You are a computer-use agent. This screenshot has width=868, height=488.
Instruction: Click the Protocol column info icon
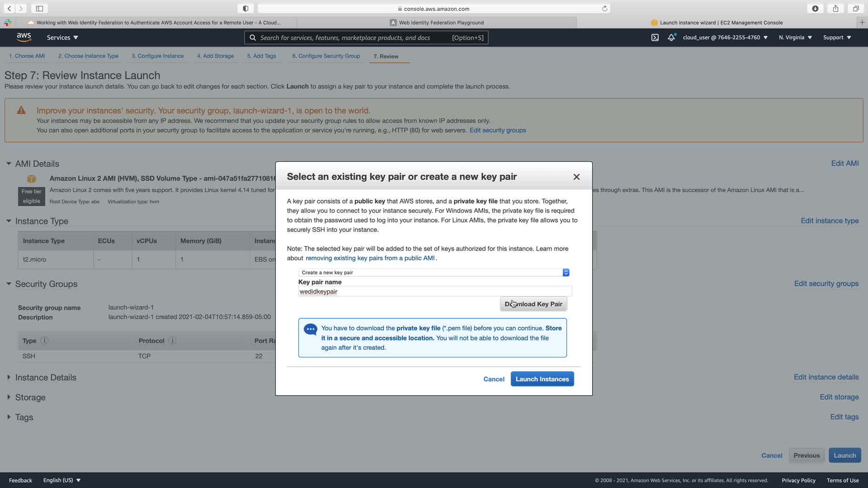[x=172, y=341]
